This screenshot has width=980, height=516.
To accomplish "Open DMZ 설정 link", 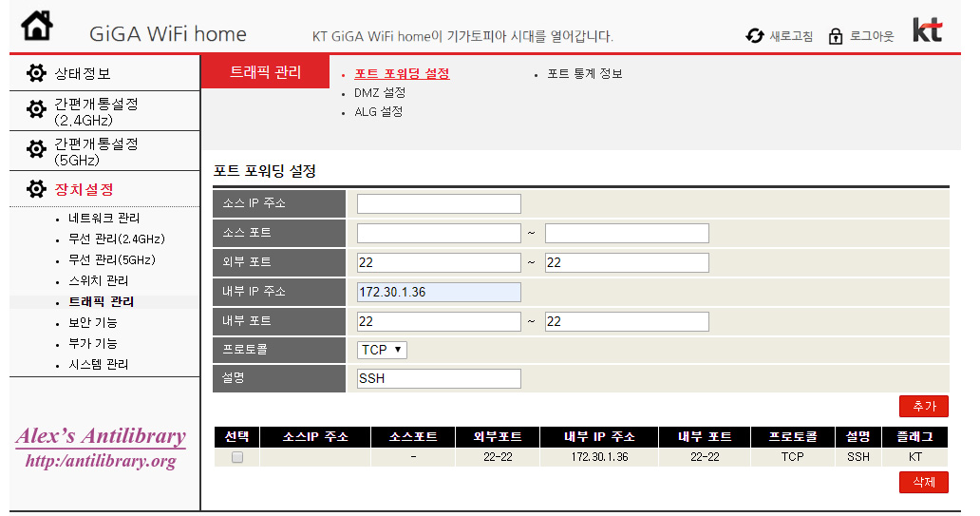I will (380, 92).
